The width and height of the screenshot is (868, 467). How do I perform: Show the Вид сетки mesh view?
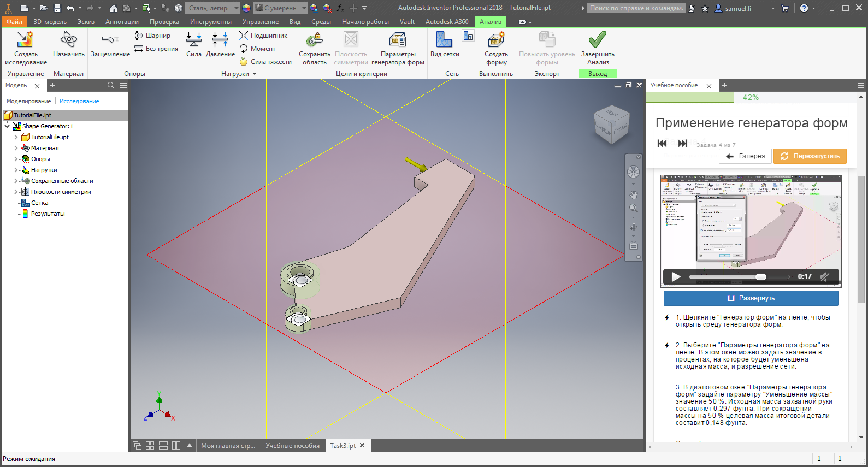[x=445, y=44]
